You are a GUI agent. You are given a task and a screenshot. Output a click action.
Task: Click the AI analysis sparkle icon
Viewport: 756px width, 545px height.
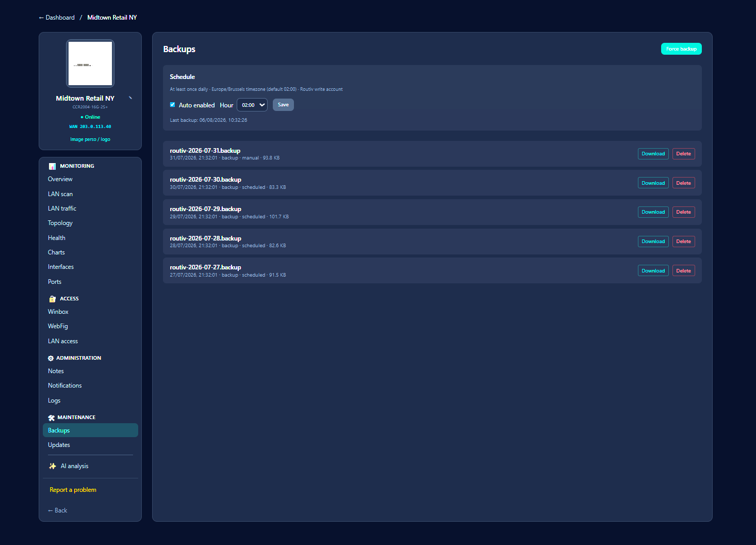coord(53,466)
